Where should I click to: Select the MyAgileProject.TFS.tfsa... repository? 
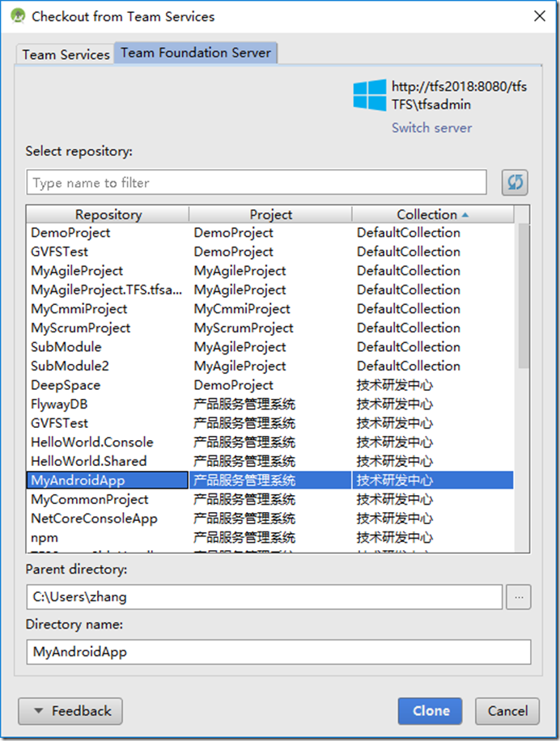270,290
